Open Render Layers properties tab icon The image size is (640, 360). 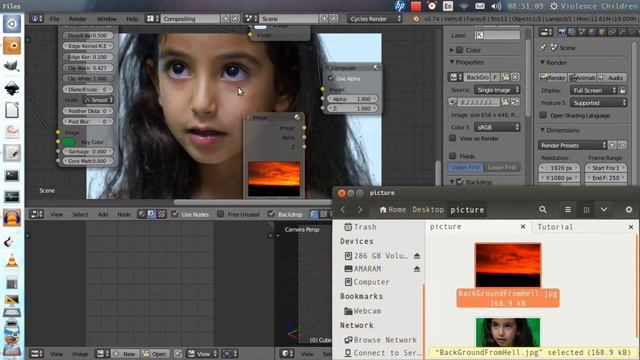pyautogui.click(x=572, y=32)
